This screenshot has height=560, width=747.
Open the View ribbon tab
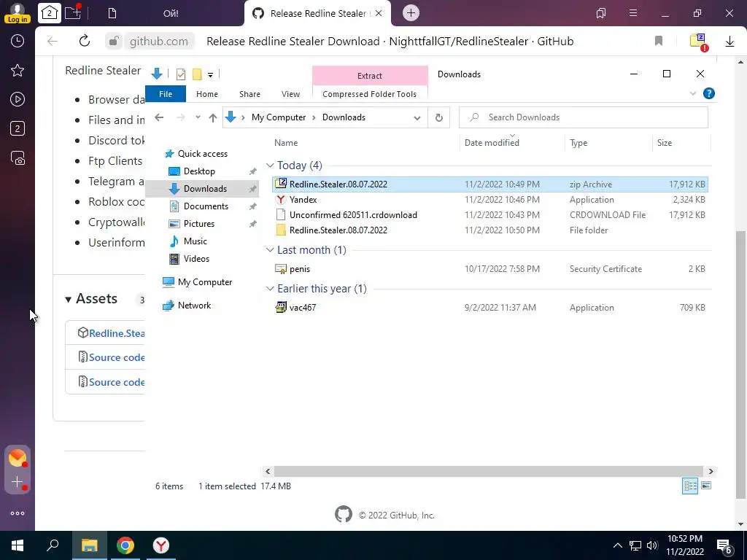click(x=290, y=94)
